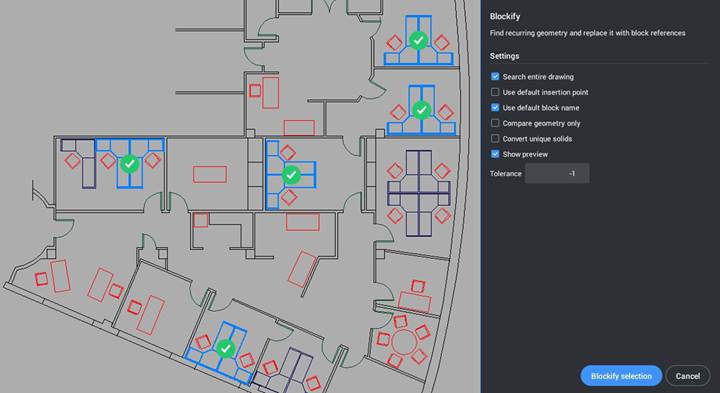Cancel the Blockify dialog
The height and width of the screenshot is (393, 720).
[x=688, y=376]
